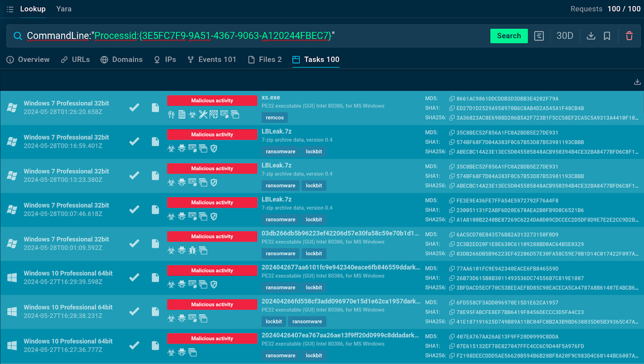Click the green Search button
The width and height of the screenshot is (644, 364).
point(509,36)
